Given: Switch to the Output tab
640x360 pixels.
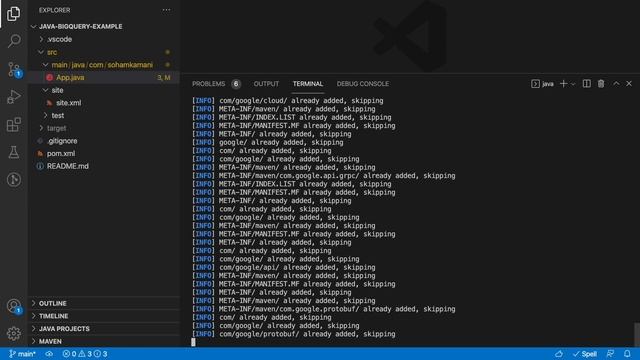Looking at the screenshot, I should tap(266, 84).
